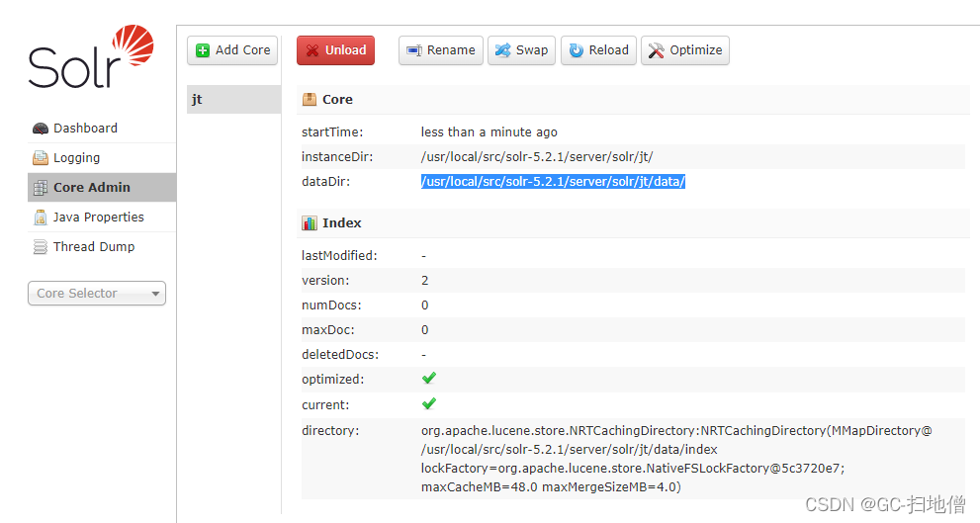
Task: Click the instanceDir label
Action: [x=337, y=157]
